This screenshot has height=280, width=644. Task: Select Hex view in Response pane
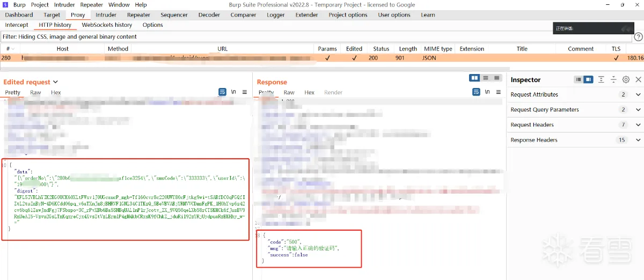point(310,92)
